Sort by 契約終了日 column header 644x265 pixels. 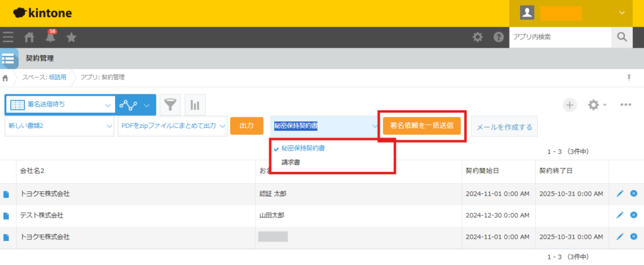556,171
